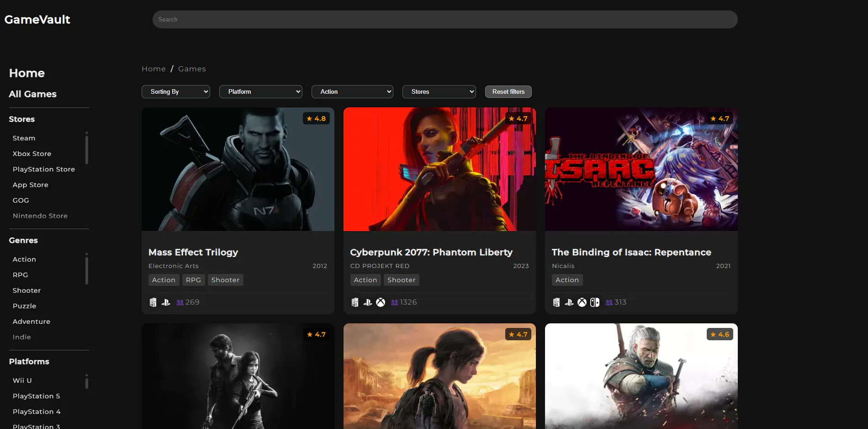Open the Mass Effect Trilogy cover image
This screenshot has height=429, width=868.
238,169
